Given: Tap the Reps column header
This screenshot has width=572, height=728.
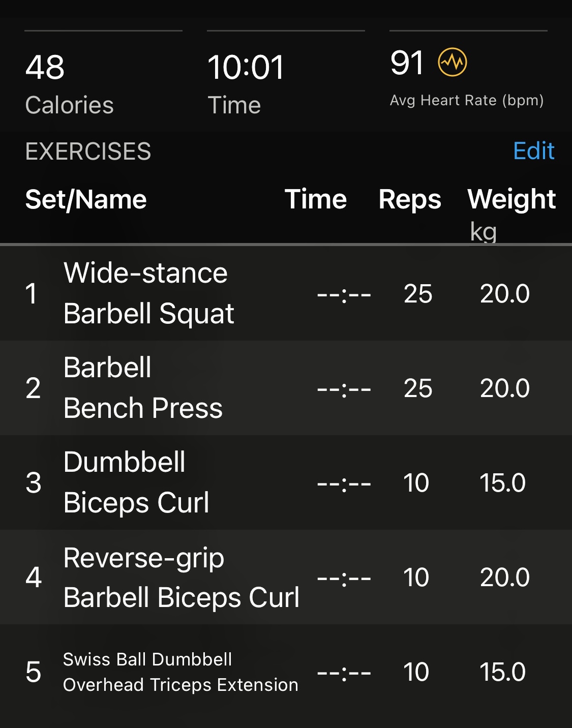Looking at the screenshot, I should pos(410,199).
